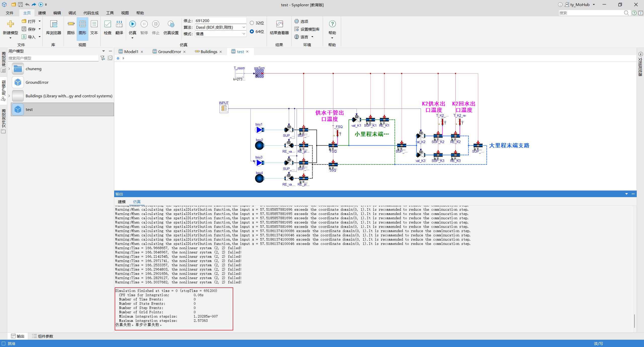The image size is (644, 347).
Task: Open the 库浏览器 library browser
Action: [53, 28]
